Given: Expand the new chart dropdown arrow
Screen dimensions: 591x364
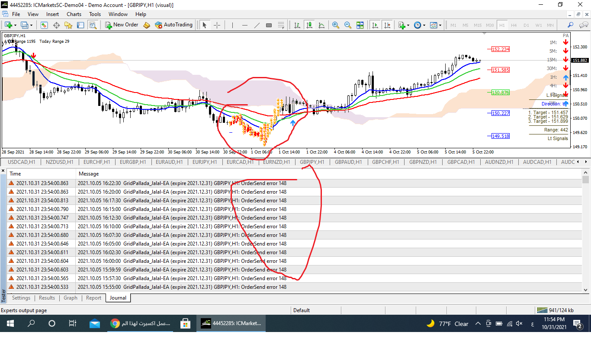Looking at the screenshot, I should click(16, 25).
